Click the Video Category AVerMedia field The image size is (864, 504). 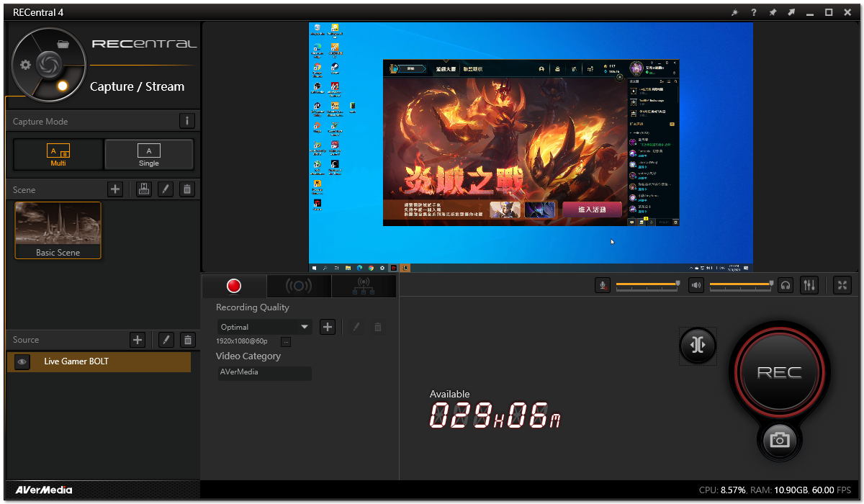click(x=265, y=373)
